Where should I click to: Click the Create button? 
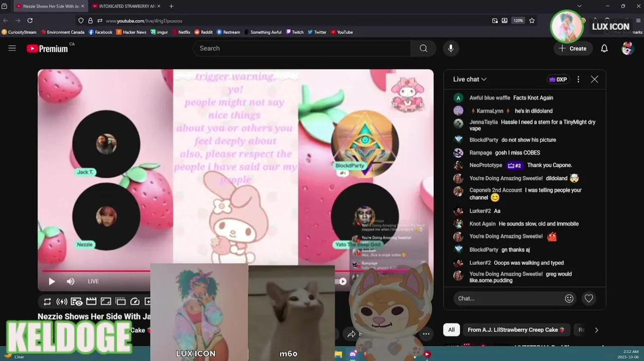573,48
